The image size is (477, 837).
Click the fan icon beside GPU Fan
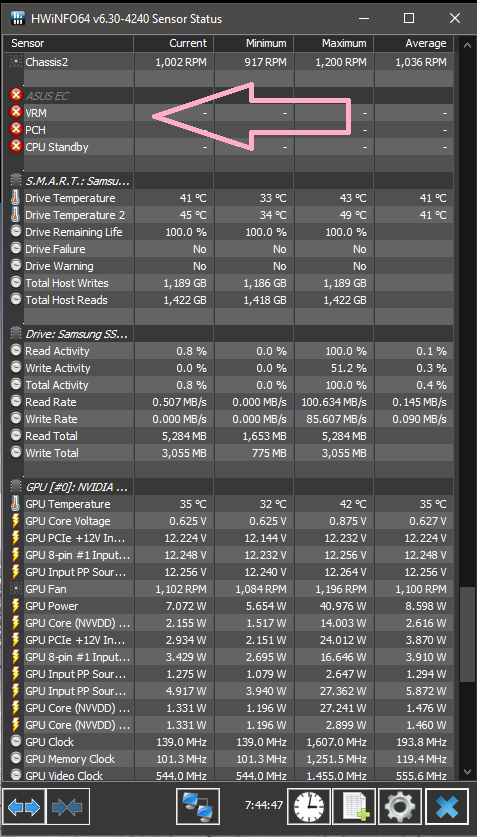(x=16, y=589)
